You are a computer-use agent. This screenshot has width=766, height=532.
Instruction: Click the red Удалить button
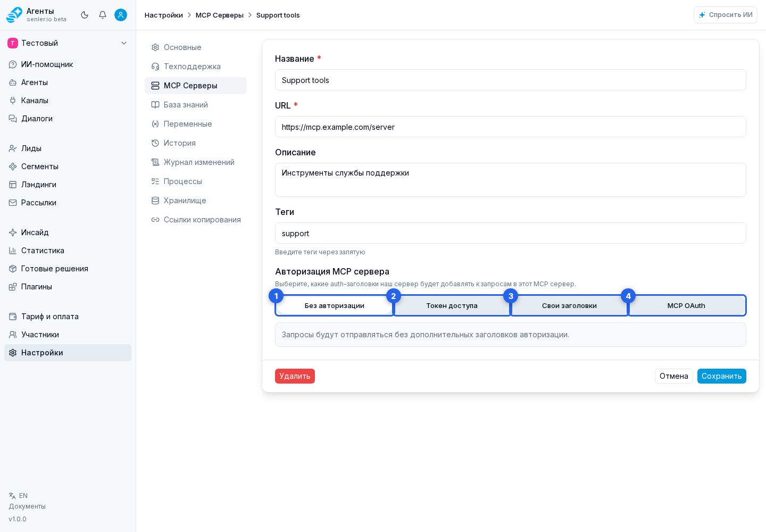click(295, 376)
